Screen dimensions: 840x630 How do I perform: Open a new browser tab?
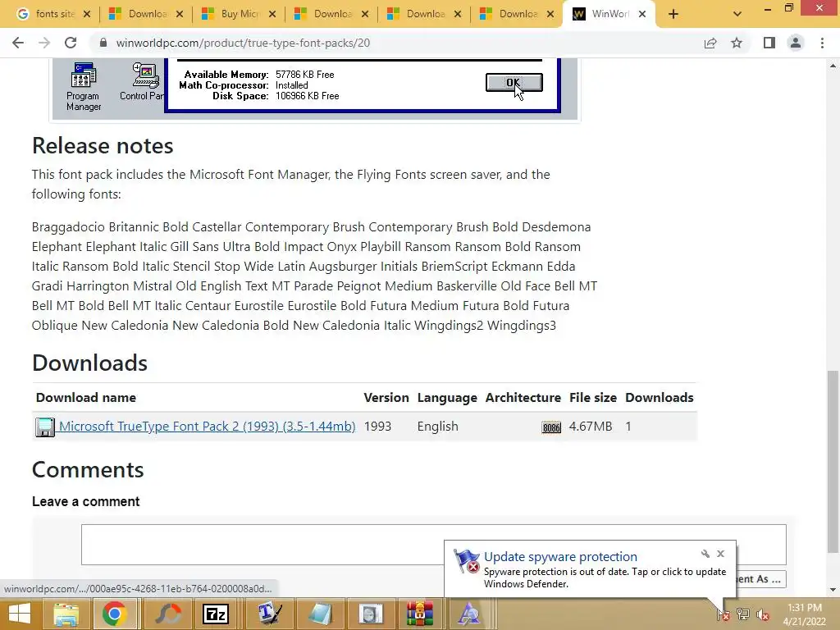pyautogui.click(x=673, y=14)
